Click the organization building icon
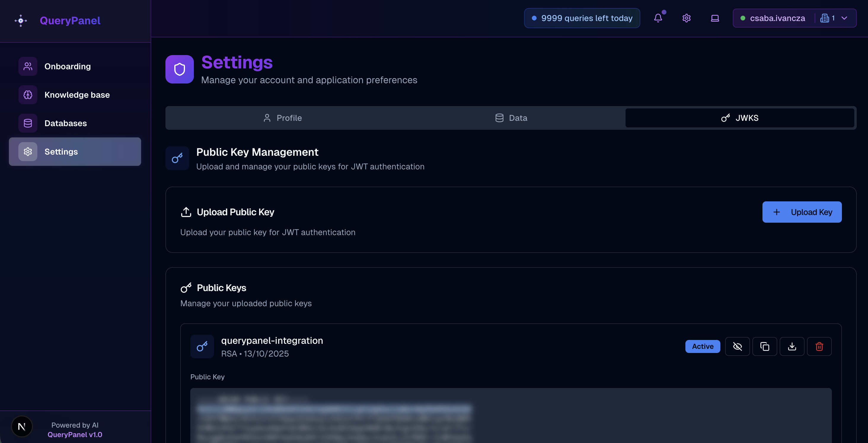The height and width of the screenshot is (443, 868). pos(824,18)
